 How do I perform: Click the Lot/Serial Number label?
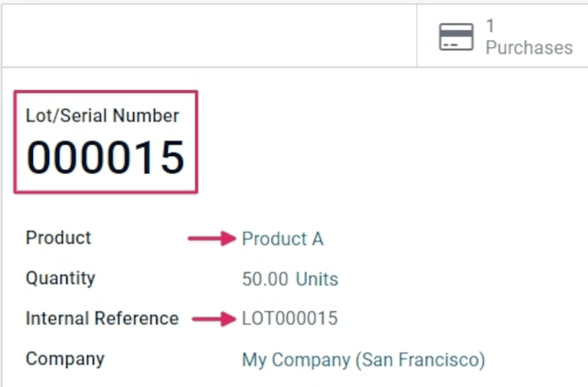[103, 116]
